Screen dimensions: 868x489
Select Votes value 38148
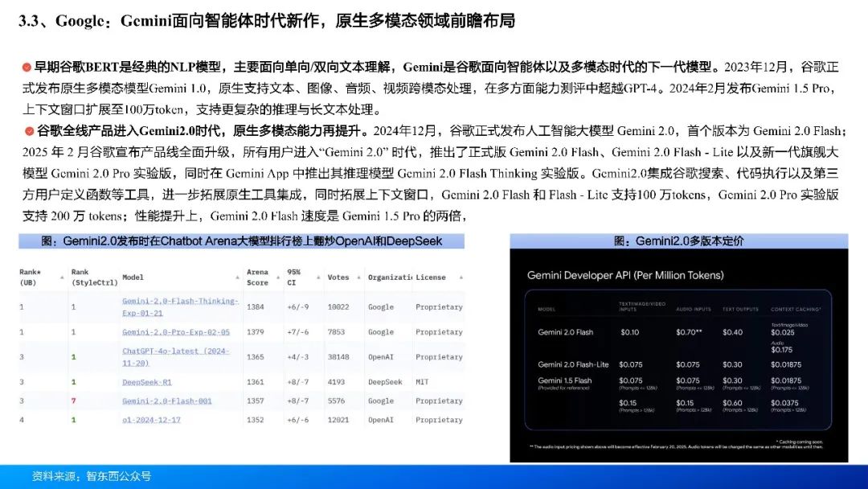(x=338, y=357)
